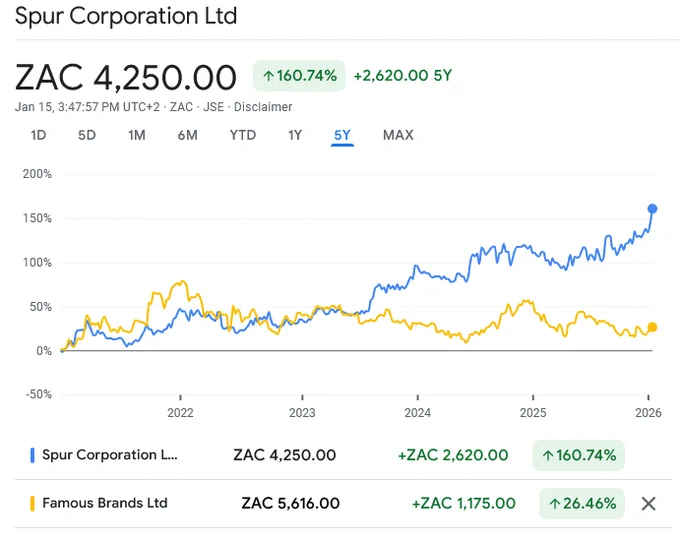Click the 160.74% badge in Spur row
This screenshot has width=680, height=540.
click(x=578, y=455)
